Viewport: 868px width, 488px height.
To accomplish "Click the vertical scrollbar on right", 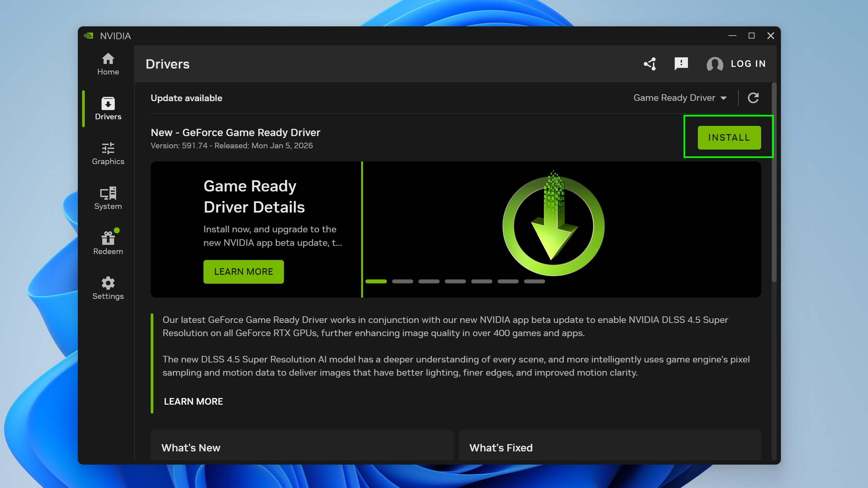I will click(x=774, y=182).
